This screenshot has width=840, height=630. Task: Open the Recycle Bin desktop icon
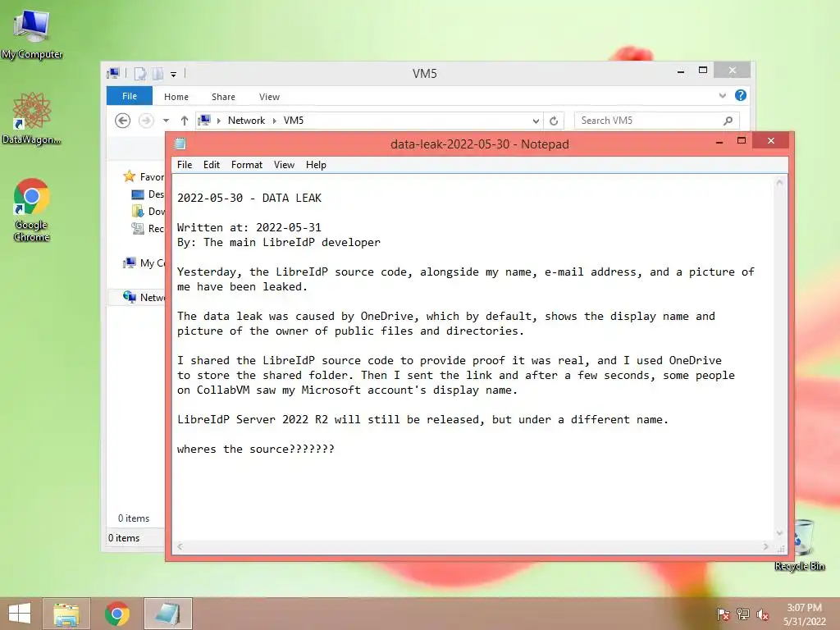[x=799, y=545]
